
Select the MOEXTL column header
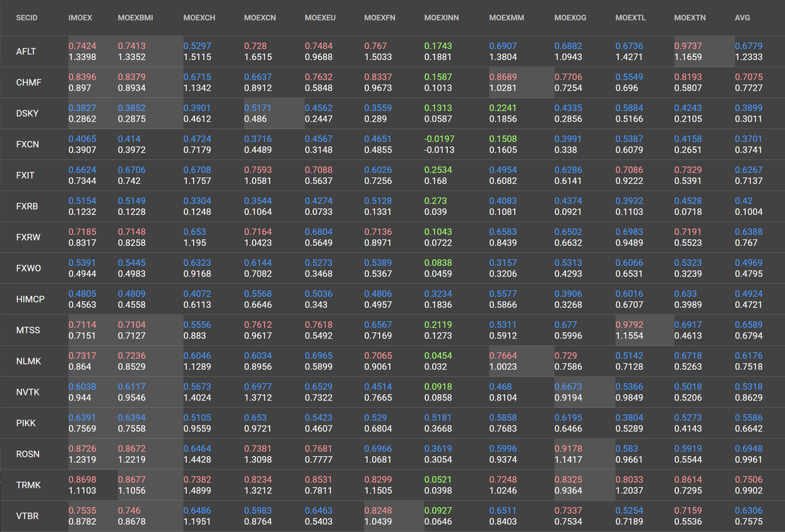[631, 18]
